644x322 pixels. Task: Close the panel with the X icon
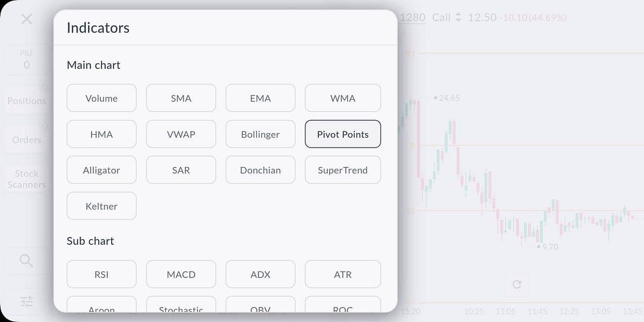point(26,19)
